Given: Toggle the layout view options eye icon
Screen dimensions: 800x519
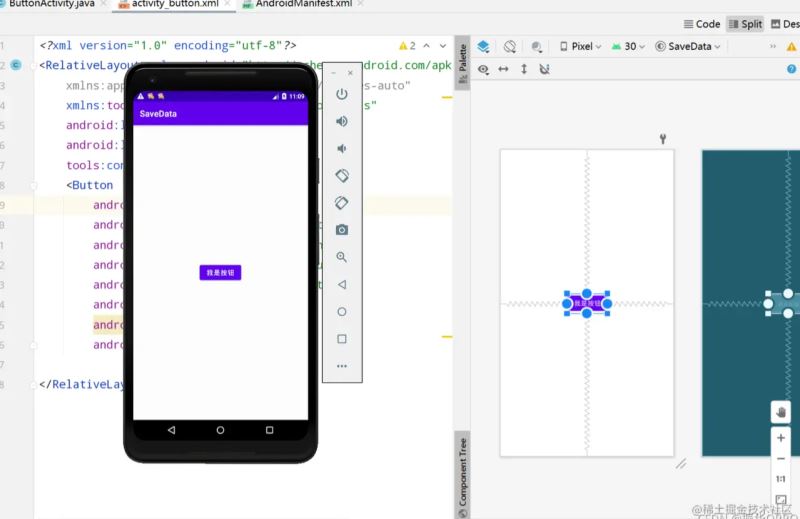Looking at the screenshot, I should pyautogui.click(x=483, y=69).
